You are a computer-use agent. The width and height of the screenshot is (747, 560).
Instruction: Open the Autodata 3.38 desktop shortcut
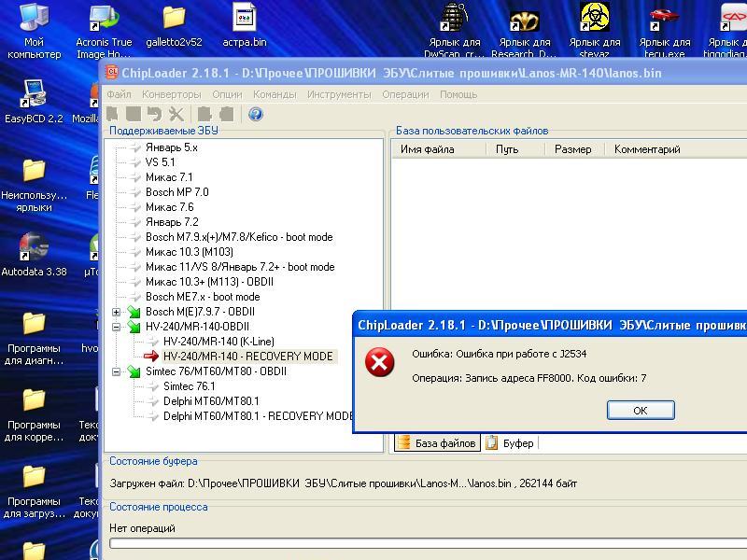(34, 254)
